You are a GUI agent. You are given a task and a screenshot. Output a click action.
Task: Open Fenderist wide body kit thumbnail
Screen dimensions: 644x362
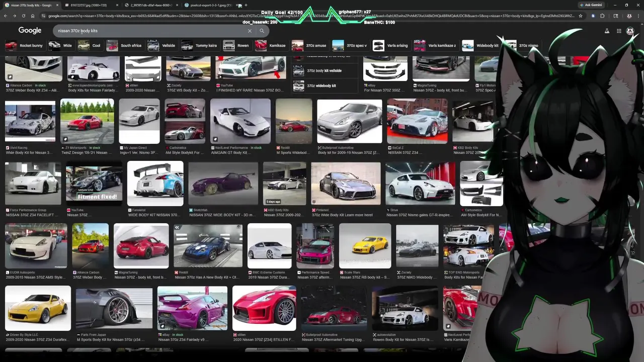point(155,184)
